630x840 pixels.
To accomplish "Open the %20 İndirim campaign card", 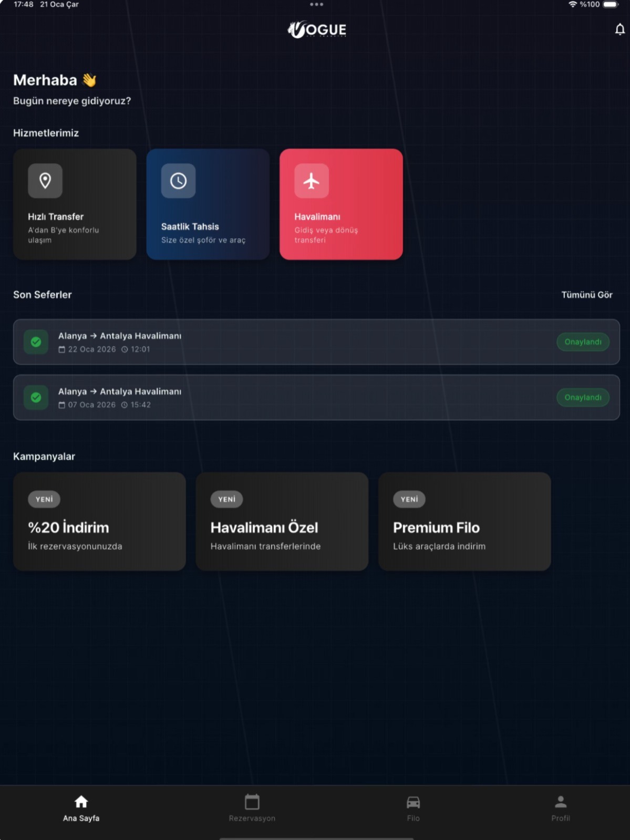I will coord(99,521).
